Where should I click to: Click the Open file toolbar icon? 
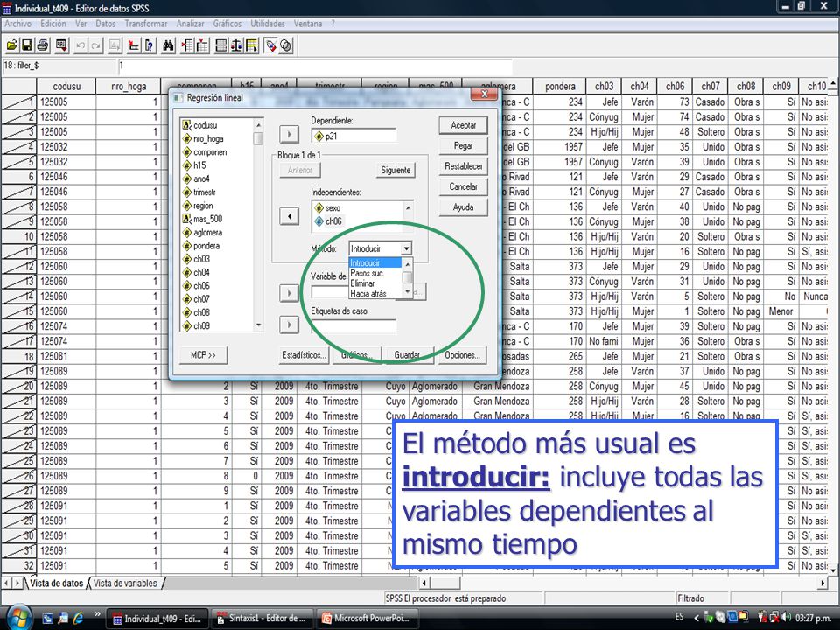click(11, 45)
